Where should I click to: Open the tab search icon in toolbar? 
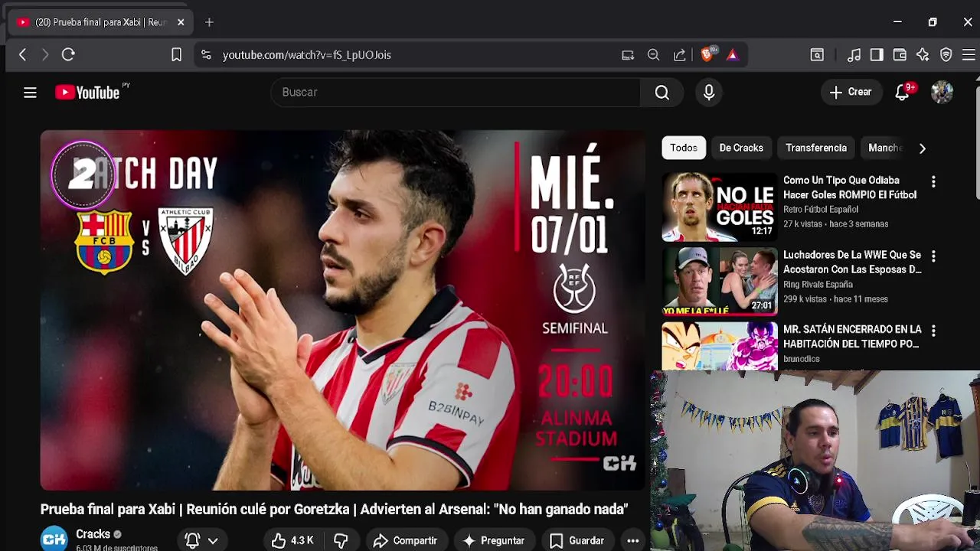pos(817,55)
